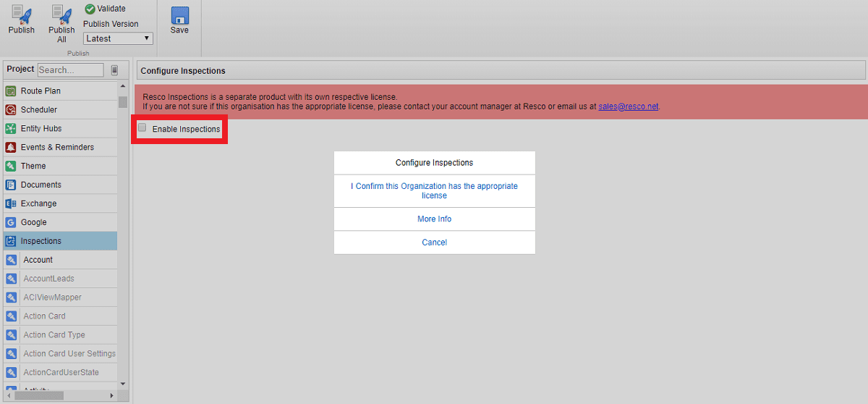The height and width of the screenshot is (404, 868).
Task: Cancel the Configure Inspections dialog
Action: (x=435, y=243)
